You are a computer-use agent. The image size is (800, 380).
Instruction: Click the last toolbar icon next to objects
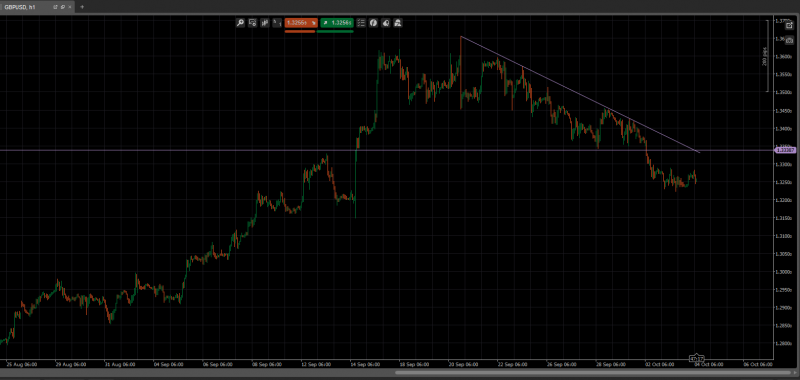[398, 23]
